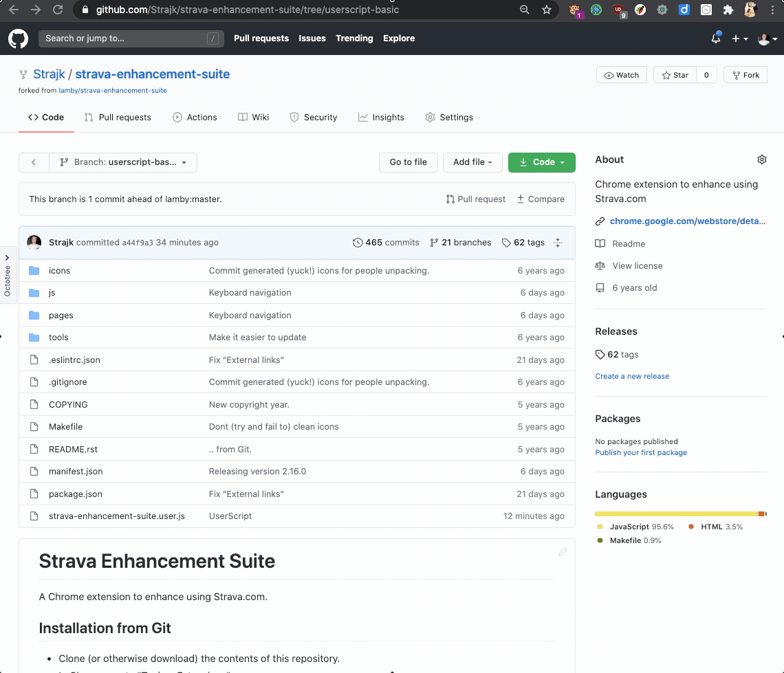The image size is (784, 673).
Task: Click the pencil icon to edit the README
Action: click(x=563, y=551)
